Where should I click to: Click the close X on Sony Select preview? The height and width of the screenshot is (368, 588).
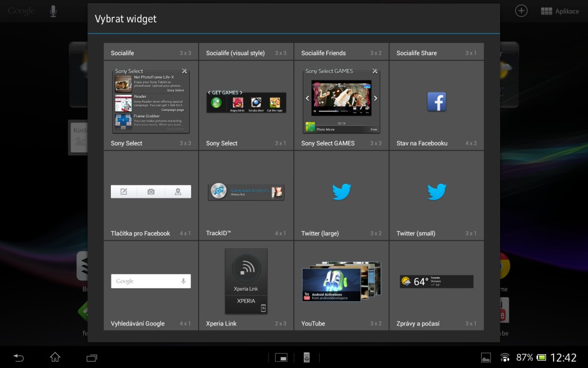[x=184, y=71]
